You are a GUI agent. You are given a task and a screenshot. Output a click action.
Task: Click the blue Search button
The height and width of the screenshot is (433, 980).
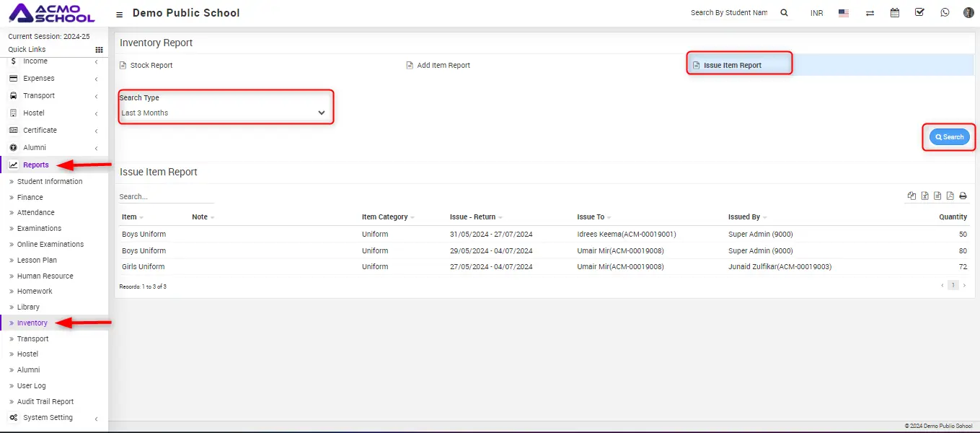click(949, 137)
